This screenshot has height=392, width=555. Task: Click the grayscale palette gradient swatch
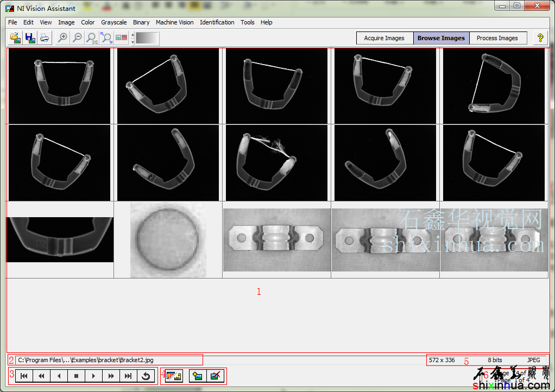(x=147, y=38)
